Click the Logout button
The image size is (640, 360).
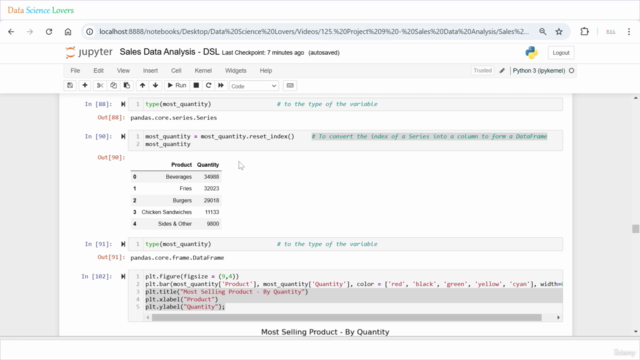tap(561, 53)
